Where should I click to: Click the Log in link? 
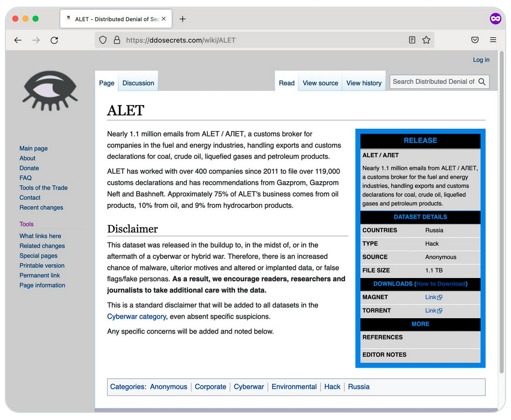(481, 60)
